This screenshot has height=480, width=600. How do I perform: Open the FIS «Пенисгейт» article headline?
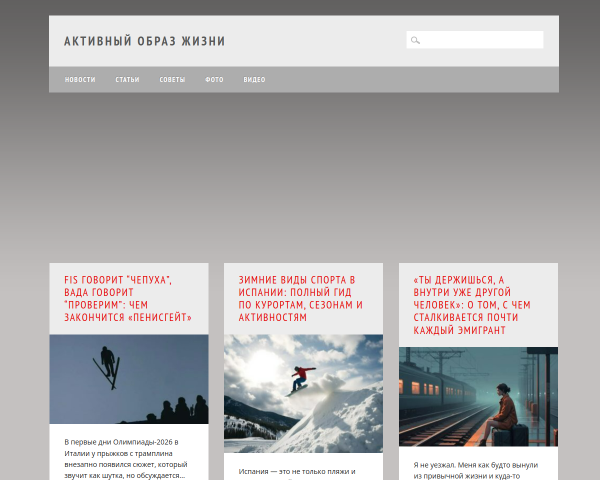[x=128, y=299]
